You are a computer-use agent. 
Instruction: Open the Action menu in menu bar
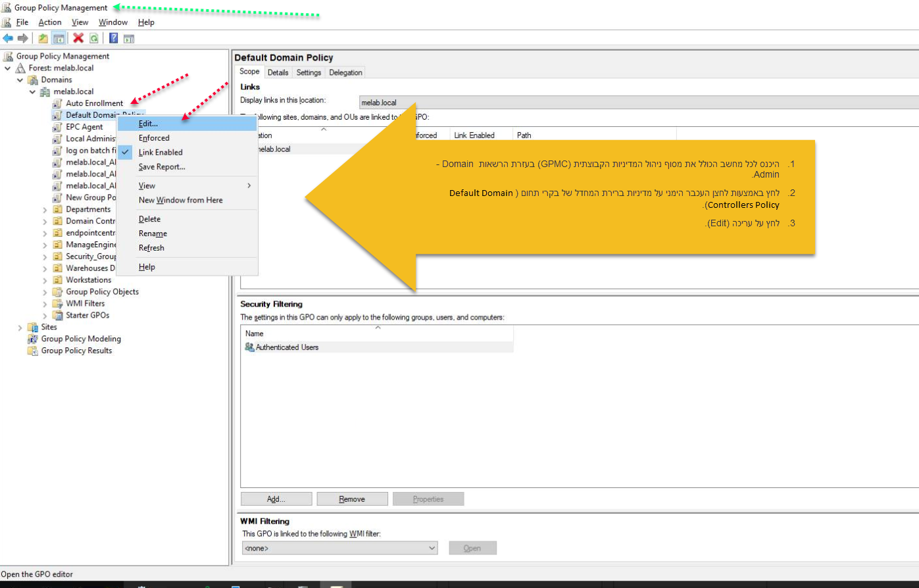(x=50, y=22)
